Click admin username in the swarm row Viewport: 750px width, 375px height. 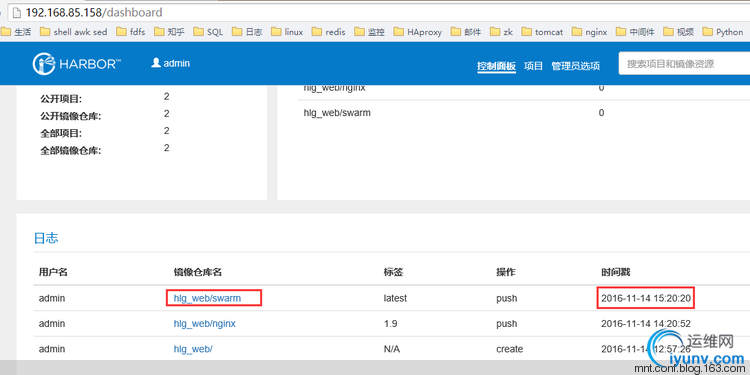coord(52,298)
